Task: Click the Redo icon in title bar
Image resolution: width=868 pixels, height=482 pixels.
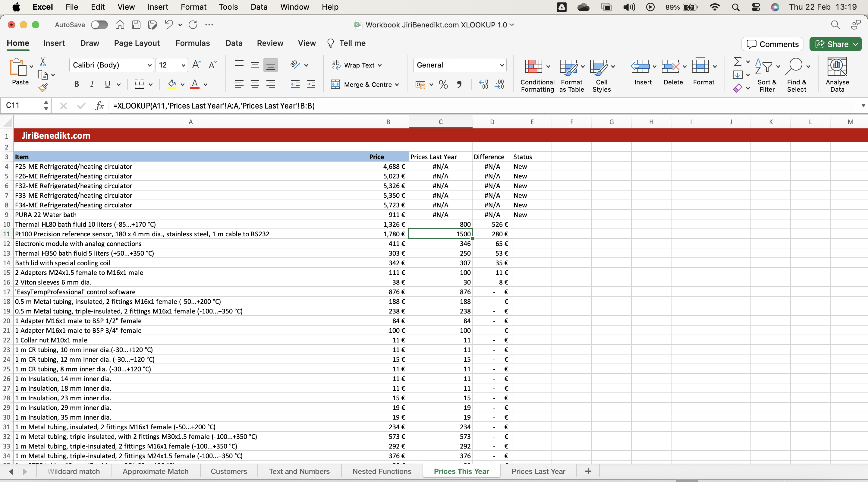Action: pyautogui.click(x=193, y=25)
